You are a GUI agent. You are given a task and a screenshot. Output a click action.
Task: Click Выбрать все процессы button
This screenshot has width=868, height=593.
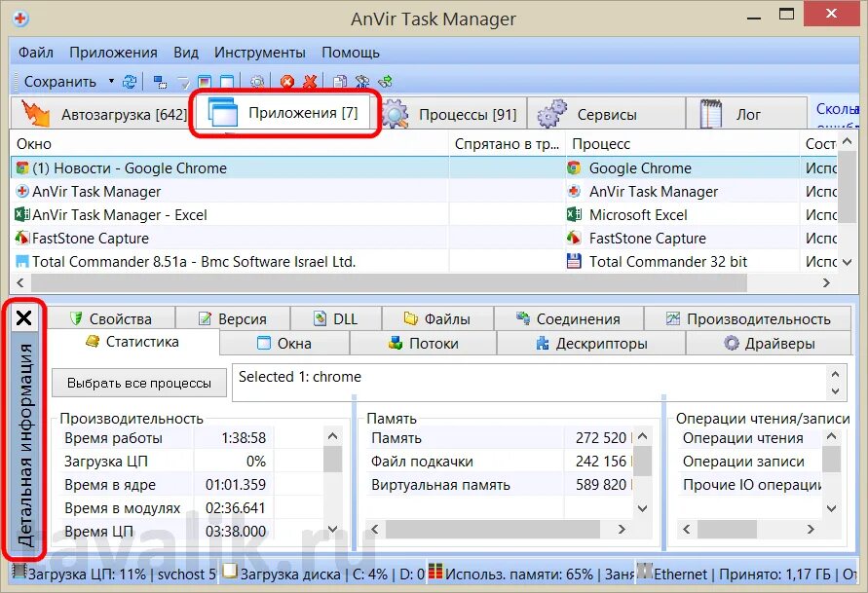pos(139,383)
